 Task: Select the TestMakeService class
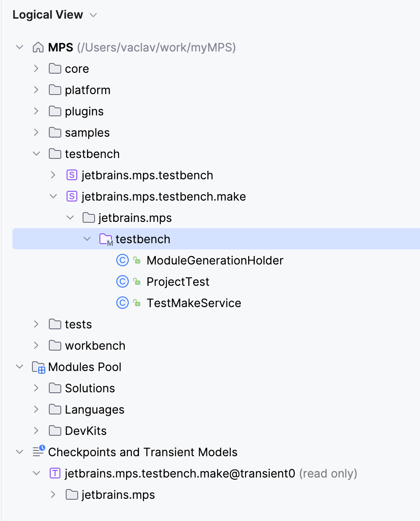[194, 303]
